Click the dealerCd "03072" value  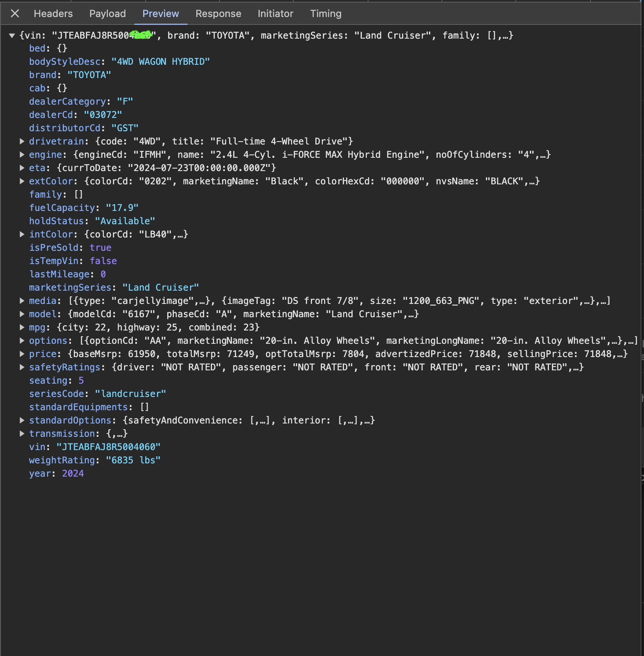[103, 115]
